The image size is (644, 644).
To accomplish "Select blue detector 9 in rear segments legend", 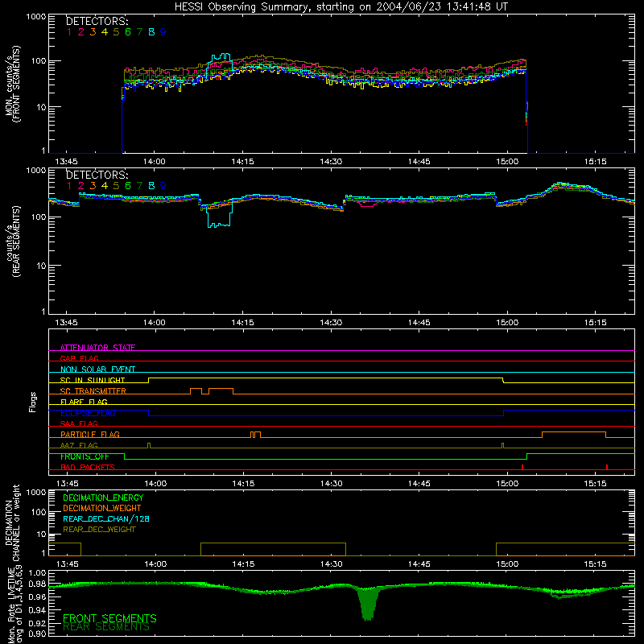I will click(163, 186).
